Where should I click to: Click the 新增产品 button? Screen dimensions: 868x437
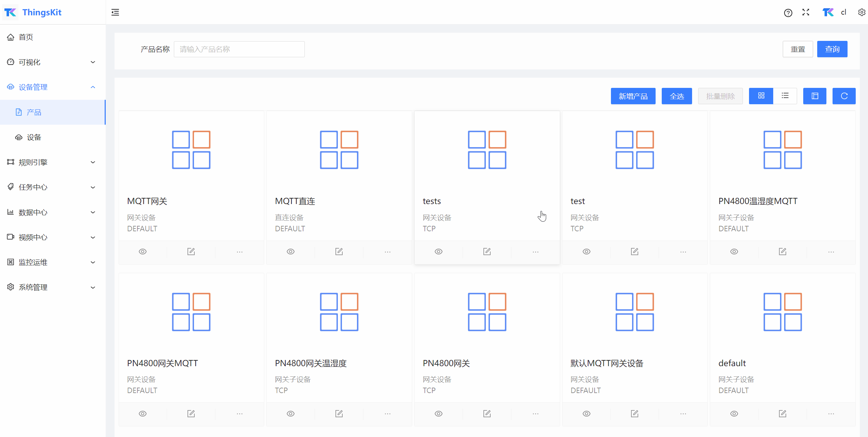tap(633, 96)
